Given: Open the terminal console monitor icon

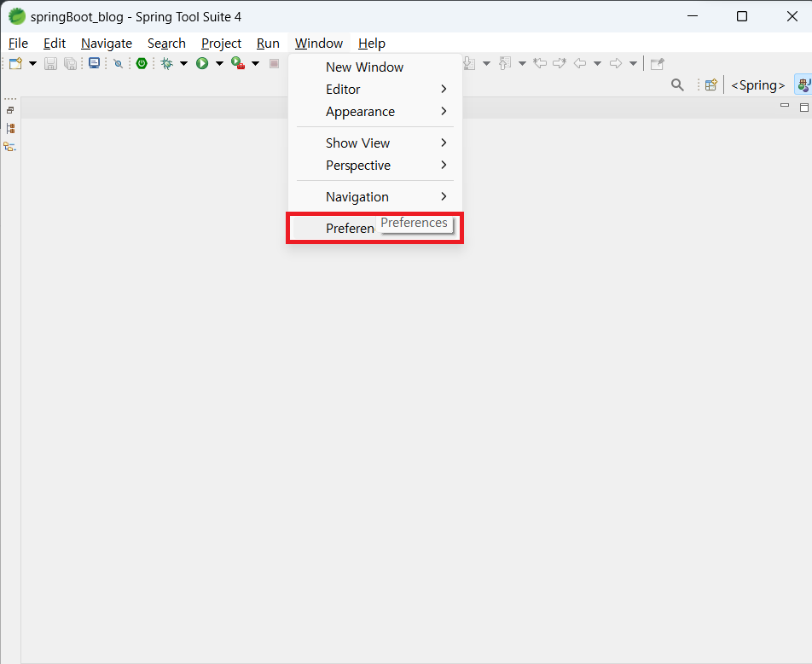Looking at the screenshot, I should click(94, 63).
